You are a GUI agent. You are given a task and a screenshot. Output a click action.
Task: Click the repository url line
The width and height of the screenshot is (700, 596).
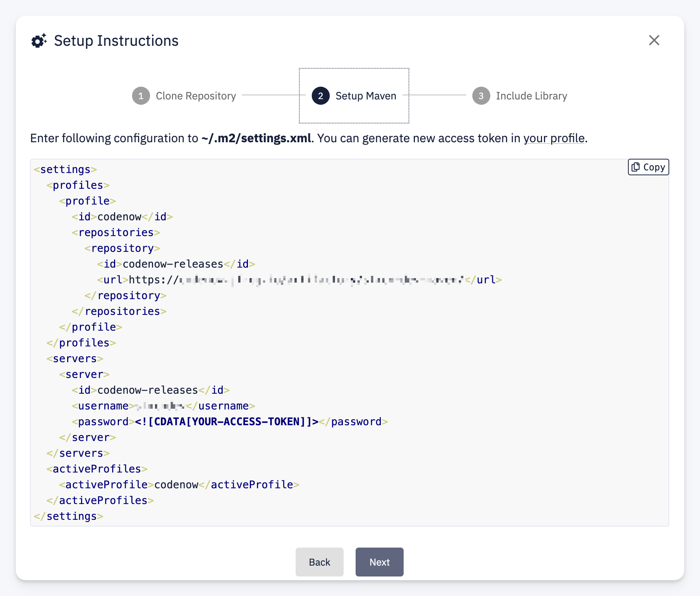click(299, 280)
